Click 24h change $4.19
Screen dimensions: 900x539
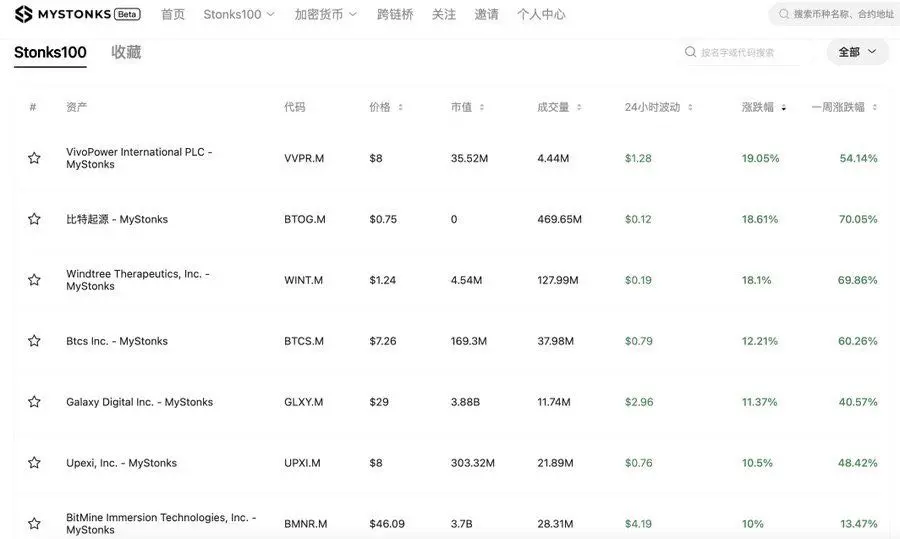pos(638,524)
